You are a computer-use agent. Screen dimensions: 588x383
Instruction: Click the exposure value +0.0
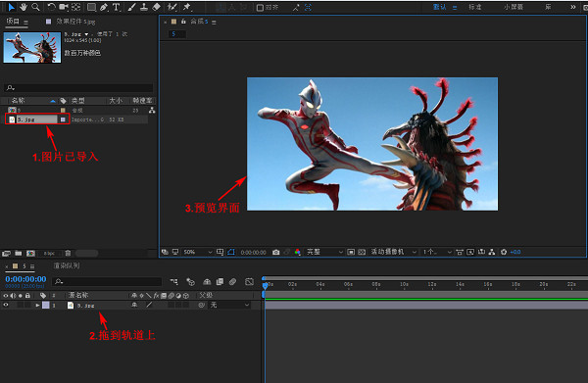click(515, 252)
